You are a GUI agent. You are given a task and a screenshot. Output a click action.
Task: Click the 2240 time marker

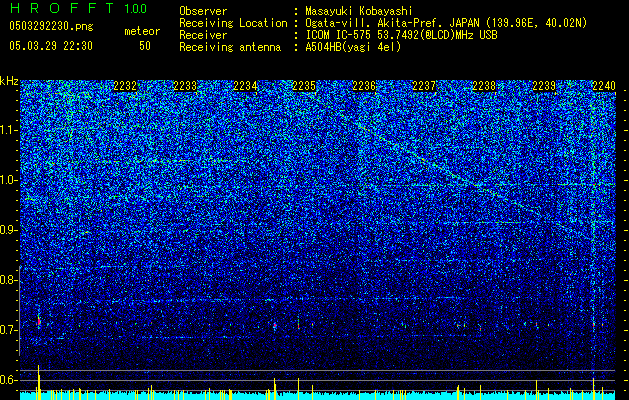[x=604, y=86]
